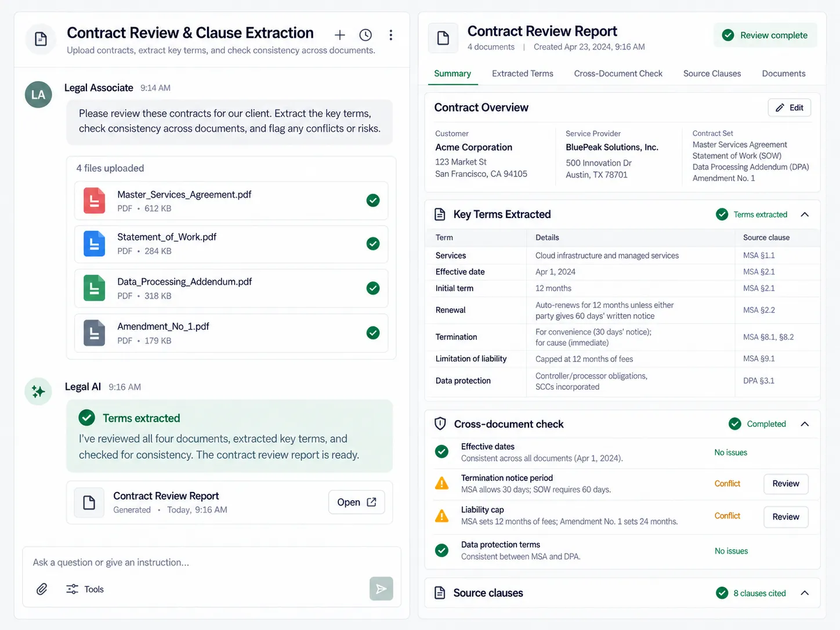Open the three-dot more options menu
Viewport: 840px width, 630px height.
(391, 35)
